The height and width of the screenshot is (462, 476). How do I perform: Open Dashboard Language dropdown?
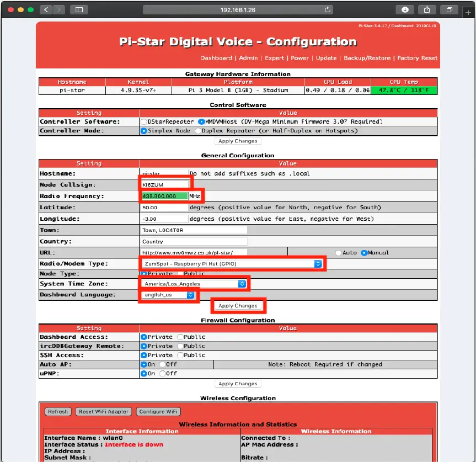[168, 295]
